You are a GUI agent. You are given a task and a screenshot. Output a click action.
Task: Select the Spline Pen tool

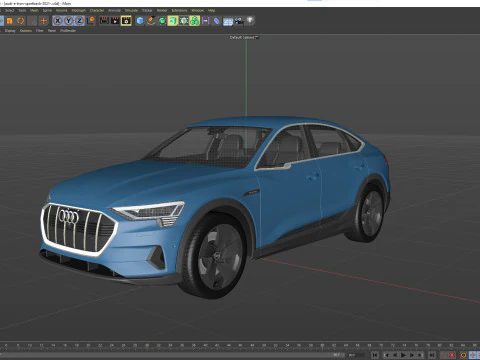tap(151, 21)
